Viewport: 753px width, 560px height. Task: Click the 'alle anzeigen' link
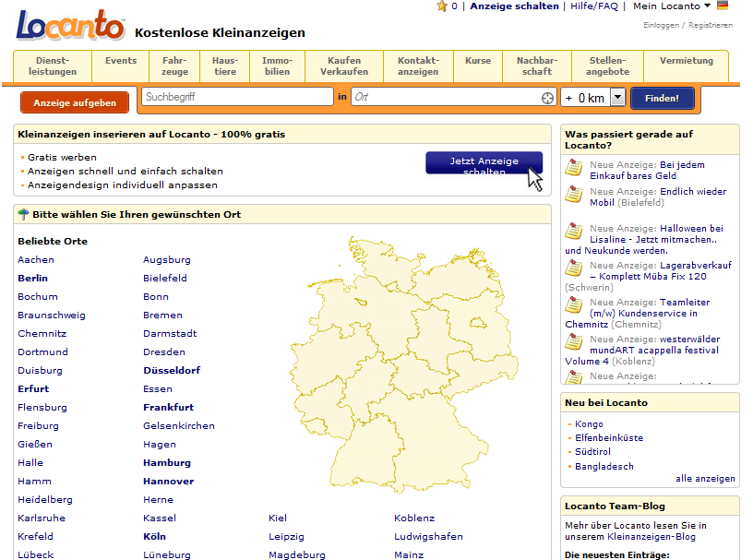pos(705,479)
